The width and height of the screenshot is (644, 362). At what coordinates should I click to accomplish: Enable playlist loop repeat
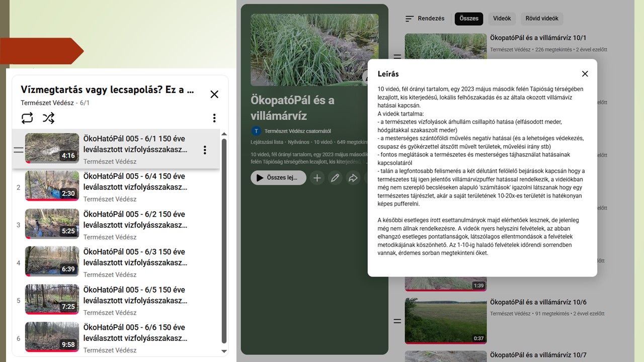[27, 118]
